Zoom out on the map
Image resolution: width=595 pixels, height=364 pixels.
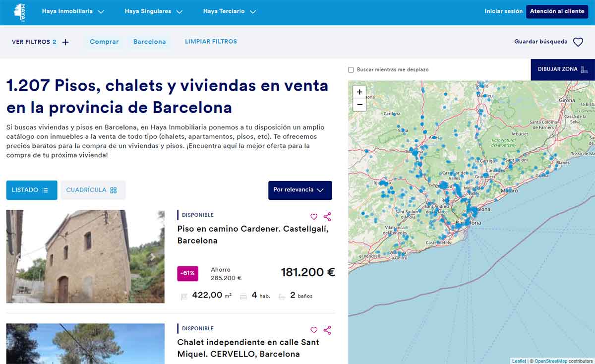(x=359, y=105)
